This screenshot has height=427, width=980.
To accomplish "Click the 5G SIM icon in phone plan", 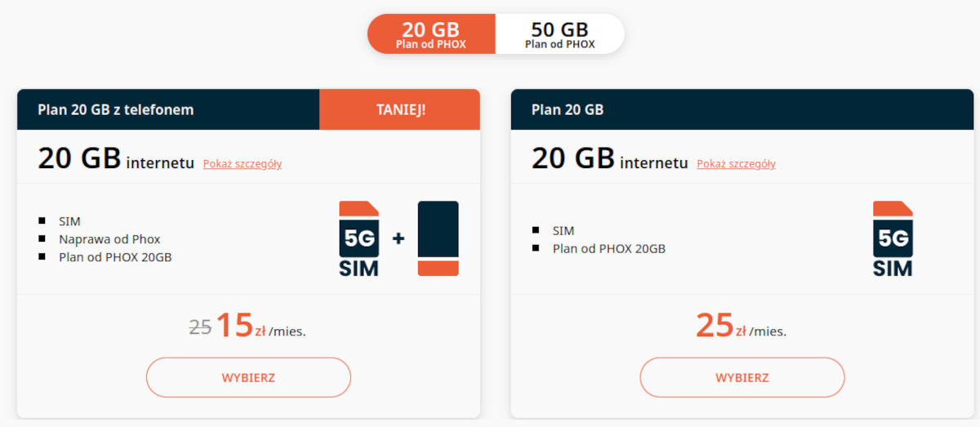I will pos(359,238).
